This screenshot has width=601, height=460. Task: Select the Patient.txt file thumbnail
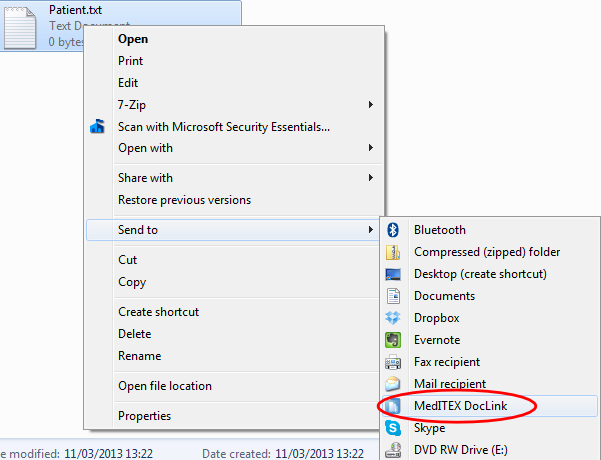coord(20,28)
